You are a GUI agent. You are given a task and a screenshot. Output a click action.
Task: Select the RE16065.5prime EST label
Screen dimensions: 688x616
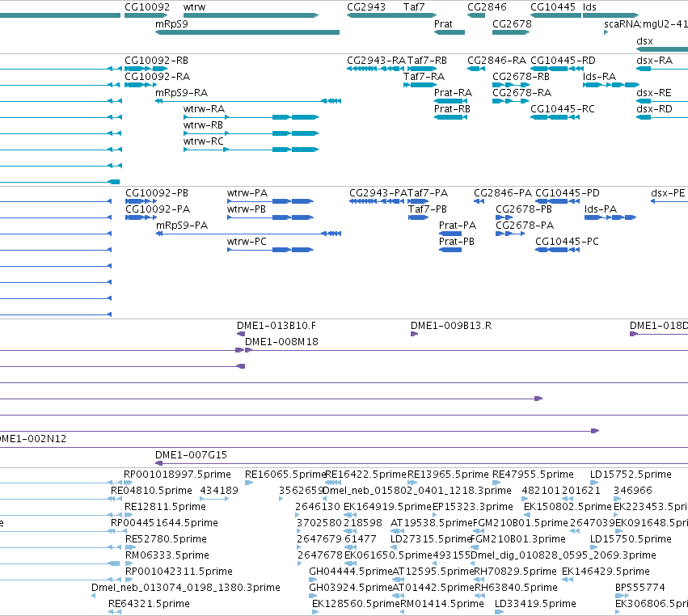click(285, 474)
